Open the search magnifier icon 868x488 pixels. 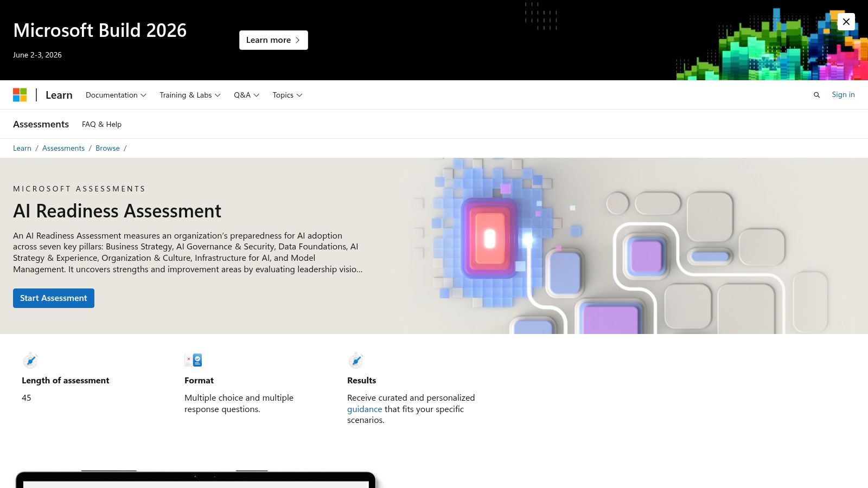(816, 95)
